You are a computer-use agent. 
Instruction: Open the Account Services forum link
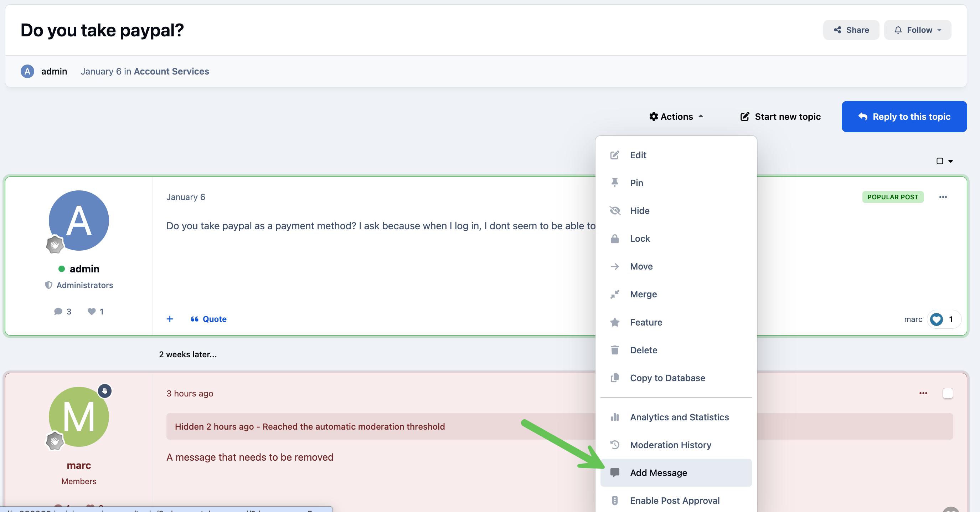click(171, 71)
